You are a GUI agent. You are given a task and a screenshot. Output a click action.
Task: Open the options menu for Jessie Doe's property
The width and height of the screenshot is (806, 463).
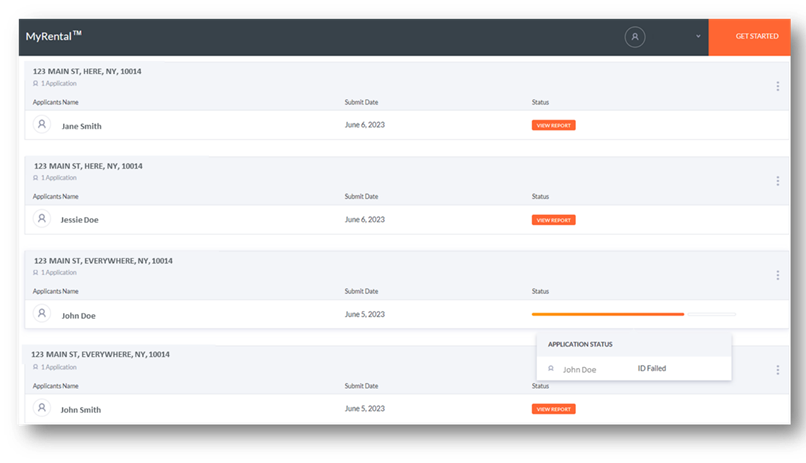point(778,181)
